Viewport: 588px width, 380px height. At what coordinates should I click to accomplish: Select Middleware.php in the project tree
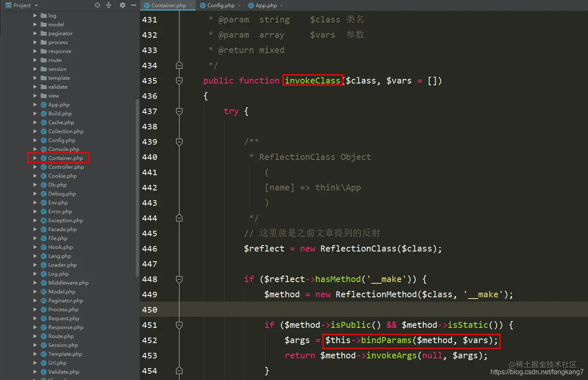[68, 283]
